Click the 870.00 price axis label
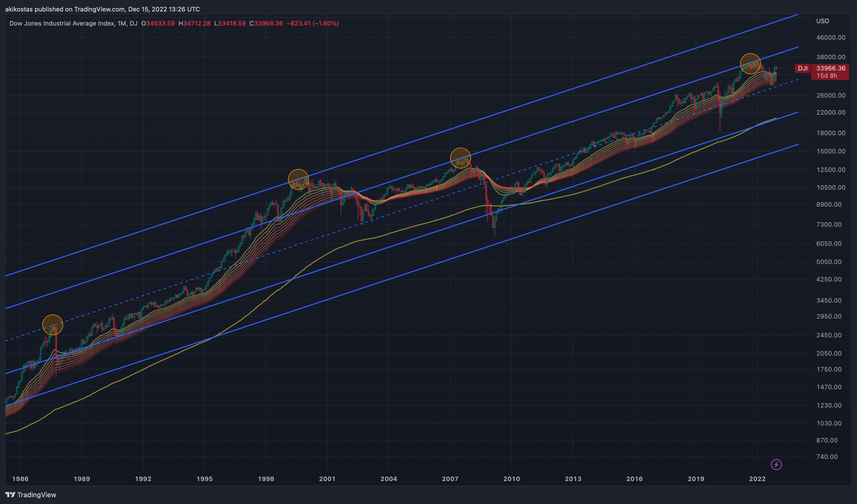 point(827,440)
